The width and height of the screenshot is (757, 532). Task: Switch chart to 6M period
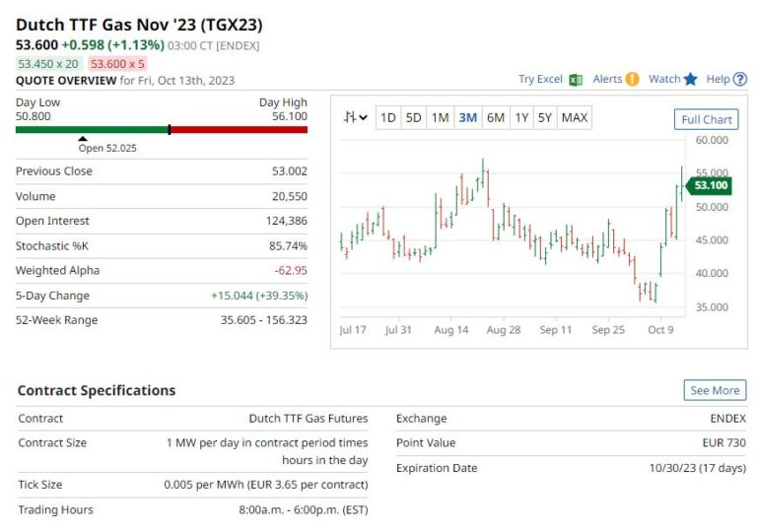coord(495,117)
